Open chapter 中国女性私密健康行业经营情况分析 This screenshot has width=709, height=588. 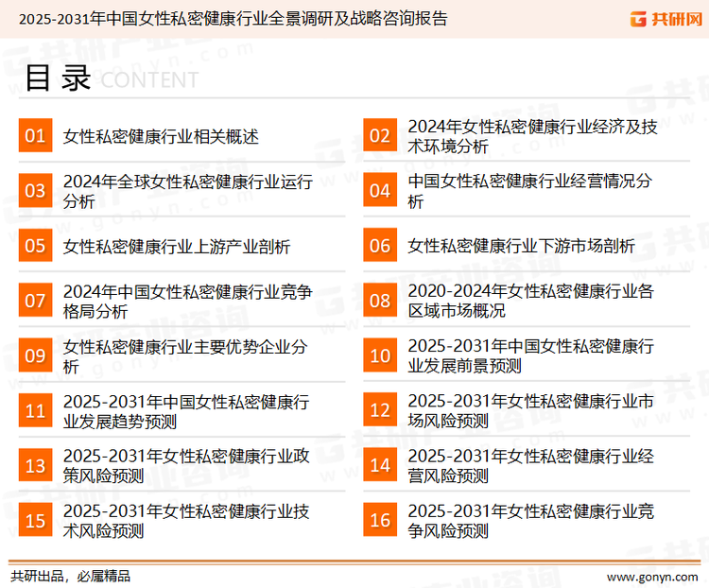pos(530,191)
